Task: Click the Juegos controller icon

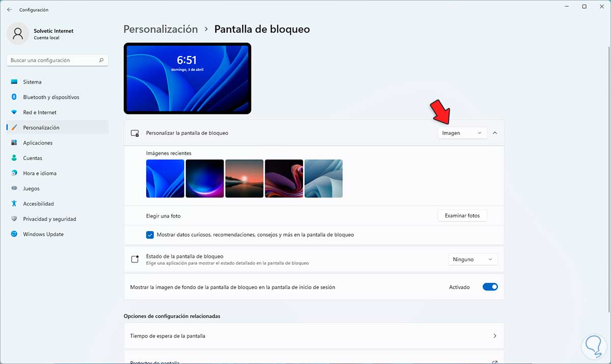Action: [14, 188]
